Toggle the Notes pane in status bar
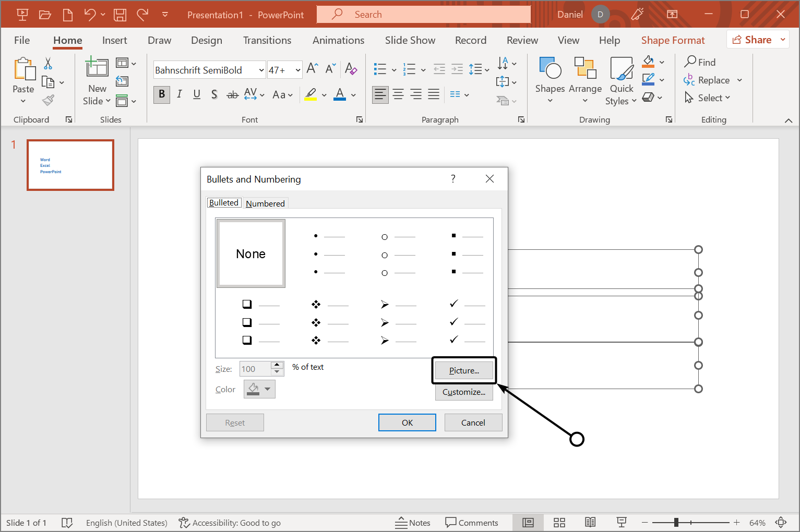Screen dimensions: 800x532 pos(413,523)
